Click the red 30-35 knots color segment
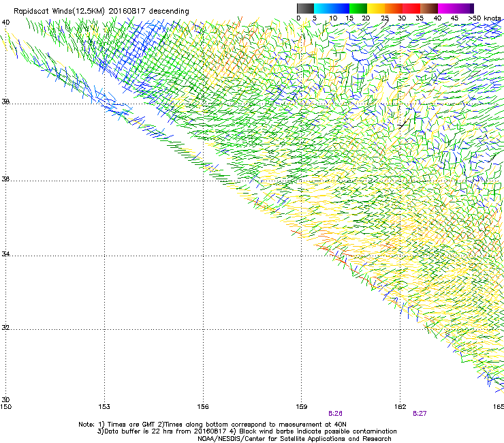The height and width of the screenshot is (443, 504). point(411,8)
